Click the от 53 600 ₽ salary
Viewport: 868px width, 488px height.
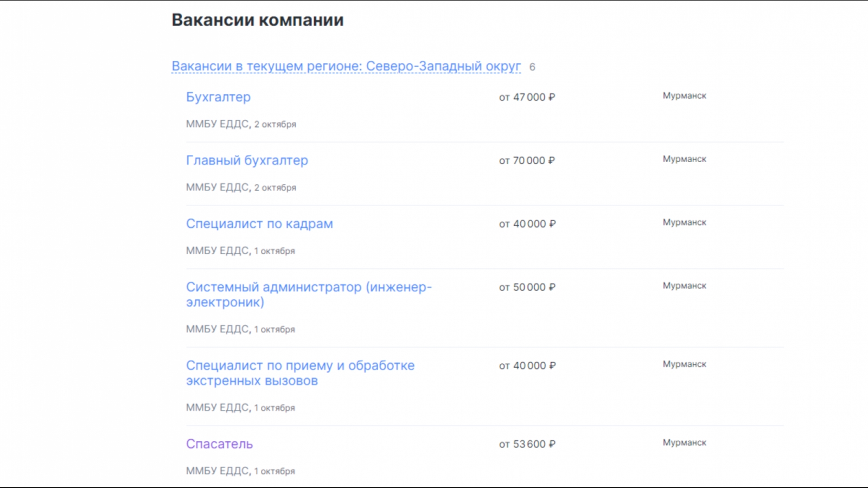tap(527, 444)
